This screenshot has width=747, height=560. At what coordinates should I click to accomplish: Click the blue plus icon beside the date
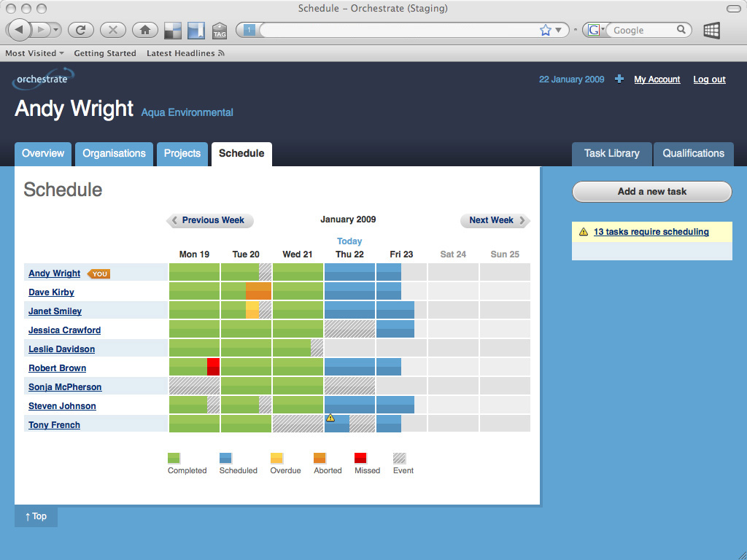click(x=619, y=79)
